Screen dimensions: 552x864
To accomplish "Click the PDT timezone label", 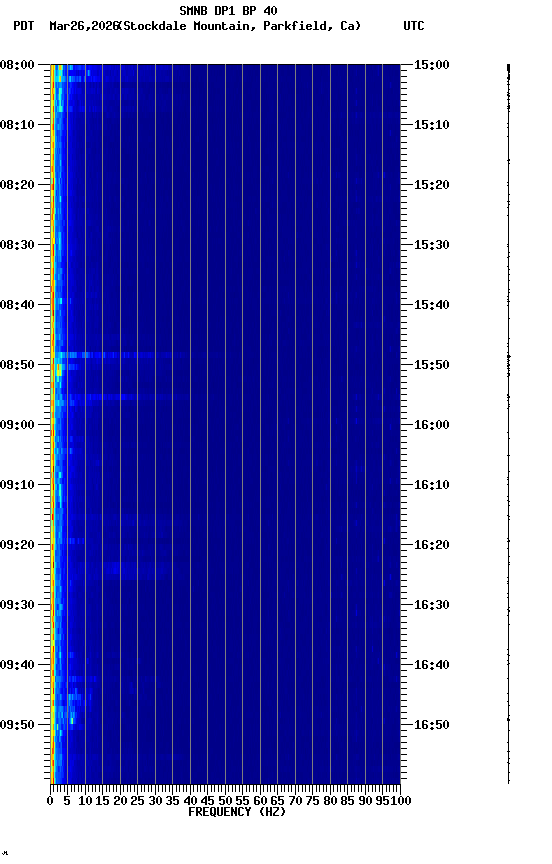I will click(24, 26).
